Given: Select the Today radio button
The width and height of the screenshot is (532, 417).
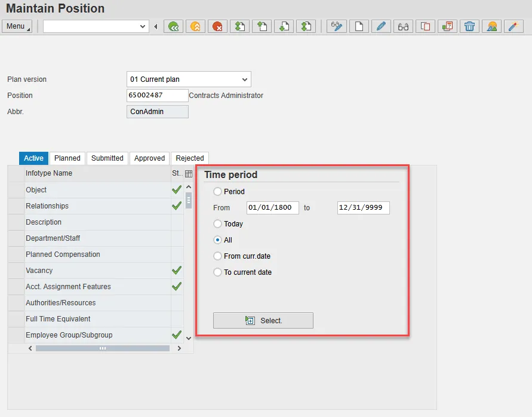Looking at the screenshot, I should [217, 224].
